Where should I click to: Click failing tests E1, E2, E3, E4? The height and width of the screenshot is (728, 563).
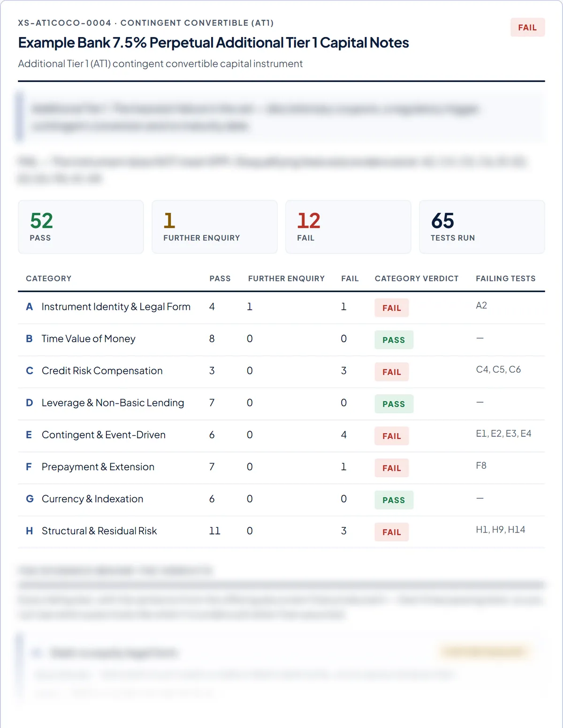click(503, 434)
